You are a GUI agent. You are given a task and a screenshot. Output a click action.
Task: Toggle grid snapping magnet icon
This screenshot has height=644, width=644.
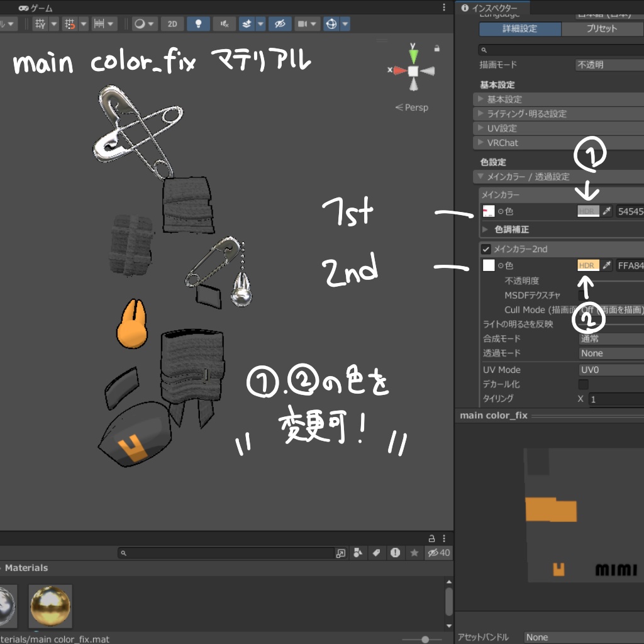(70, 24)
